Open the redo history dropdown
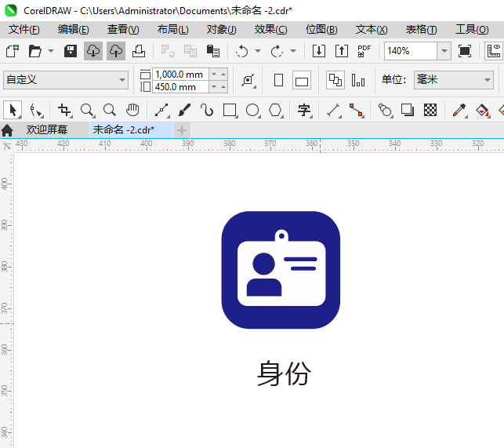This screenshot has height=448, width=504. pyautogui.click(x=293, y=51)
